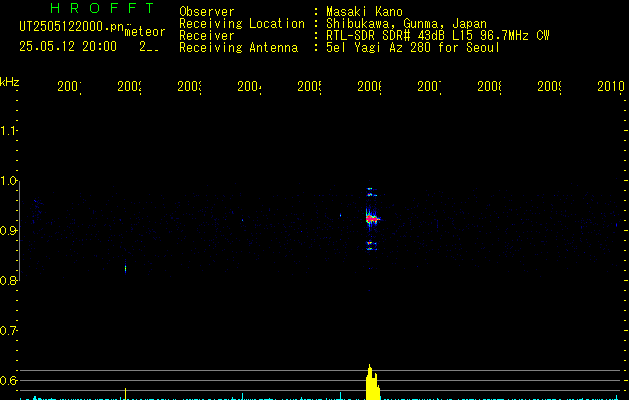Click the bright red meteor echo near 0.92 kHz
The image size is (629, 400).
(x=372, y=219)
